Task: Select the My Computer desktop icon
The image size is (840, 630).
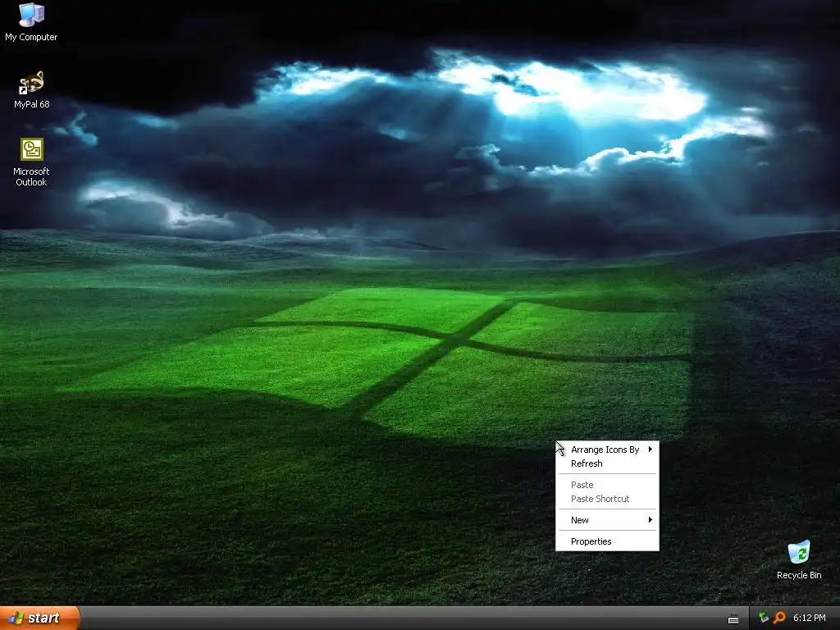Action: (31, 21)
